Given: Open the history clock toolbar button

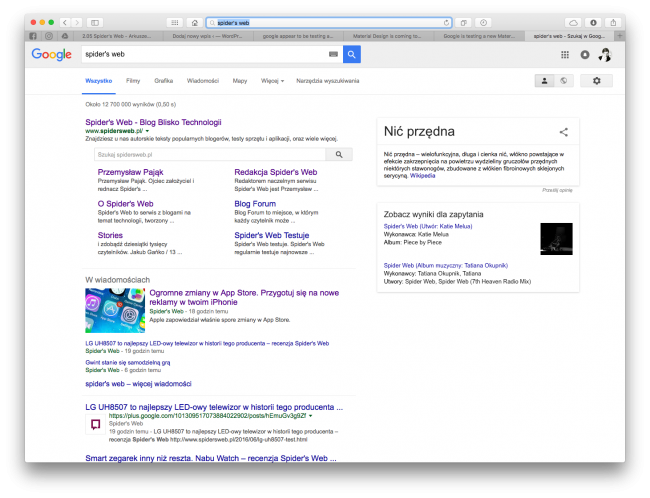Looking at the screenshot, I should click(x=483, y=22).
